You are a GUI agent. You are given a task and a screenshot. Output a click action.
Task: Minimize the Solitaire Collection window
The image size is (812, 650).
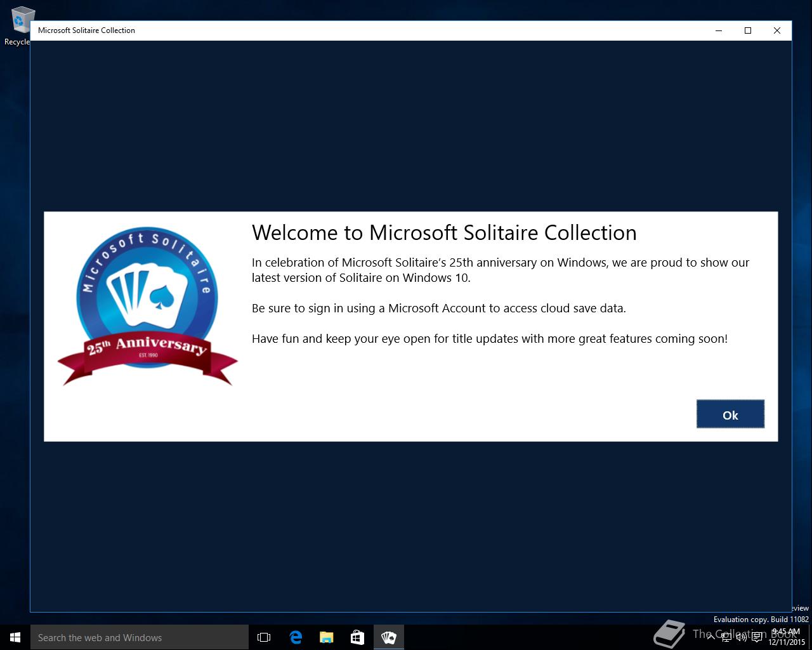coord(719,30)
